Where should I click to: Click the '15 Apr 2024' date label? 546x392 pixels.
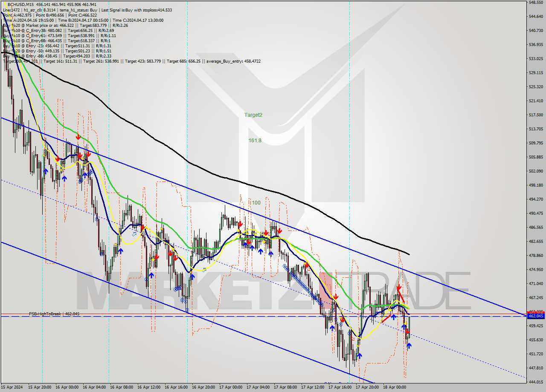(x=12, y=387)
